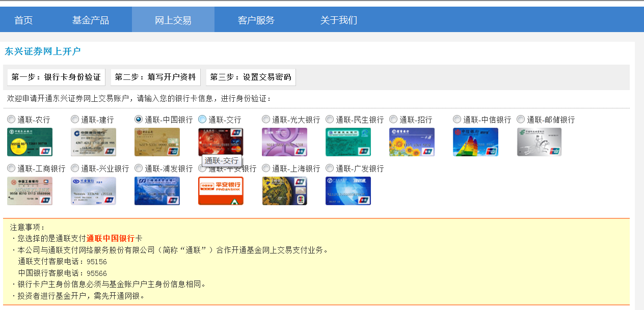Click the blue Guangfa Bank card image
644x310 pixels.
tap(348, 191)
